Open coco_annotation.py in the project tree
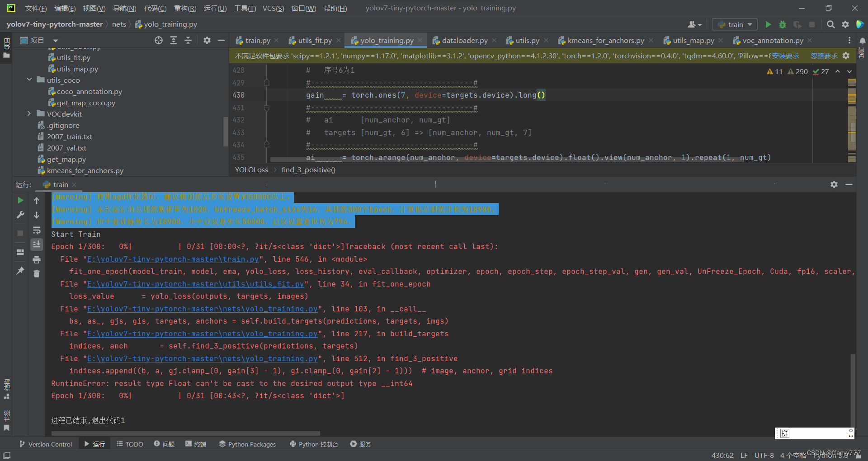The image size is (868, 461). 90,91
